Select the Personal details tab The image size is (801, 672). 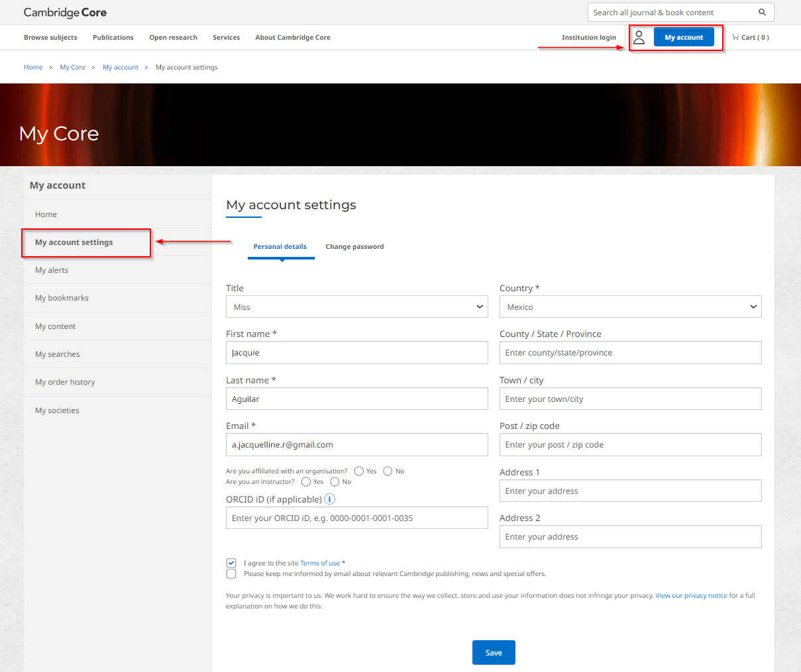pos(281,246)
